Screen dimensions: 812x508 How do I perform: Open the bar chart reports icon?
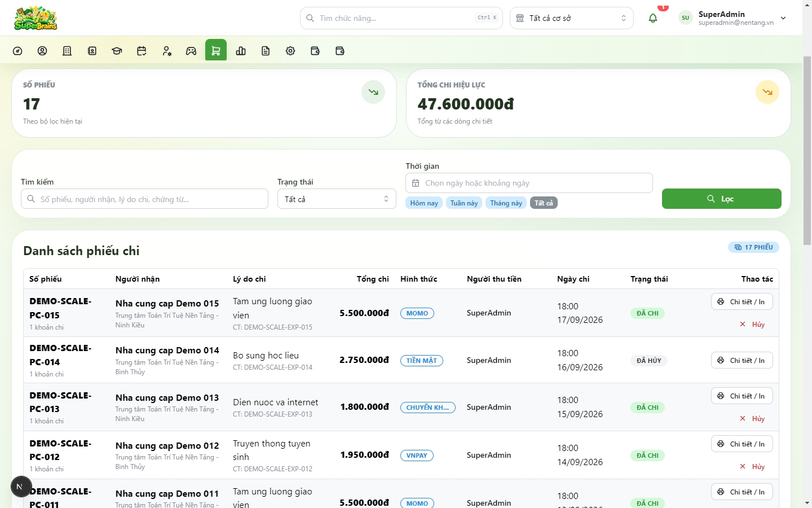[x=241, y=51]
